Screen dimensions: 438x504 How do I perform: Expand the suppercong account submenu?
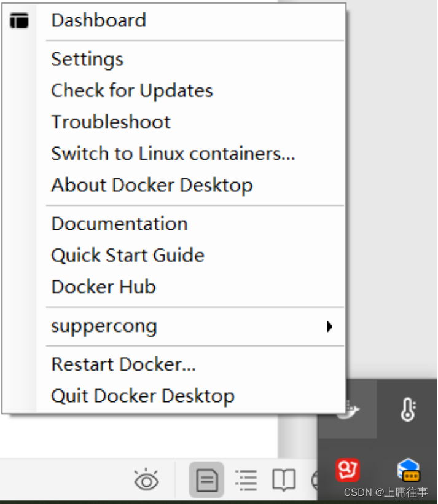tap(174, 326)
